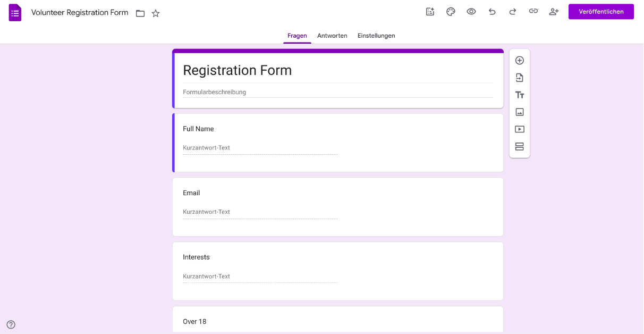
Task: Switch to the Antworten tab
Action: pos(332,36)
